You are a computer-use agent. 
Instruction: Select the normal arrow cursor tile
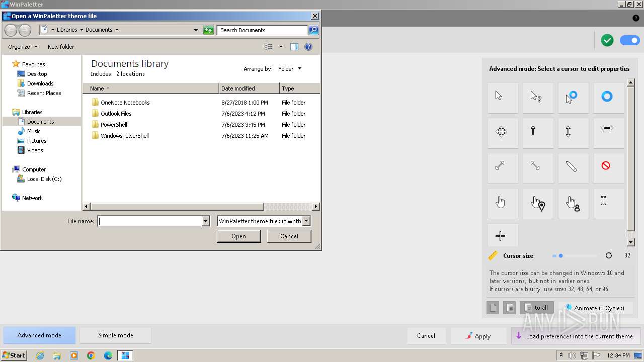(x=503, y=98)
